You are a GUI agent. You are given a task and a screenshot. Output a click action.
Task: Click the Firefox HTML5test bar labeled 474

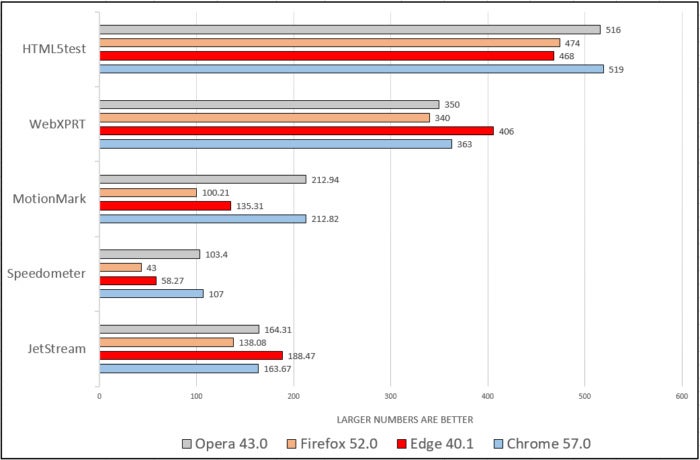click(329, 43)
